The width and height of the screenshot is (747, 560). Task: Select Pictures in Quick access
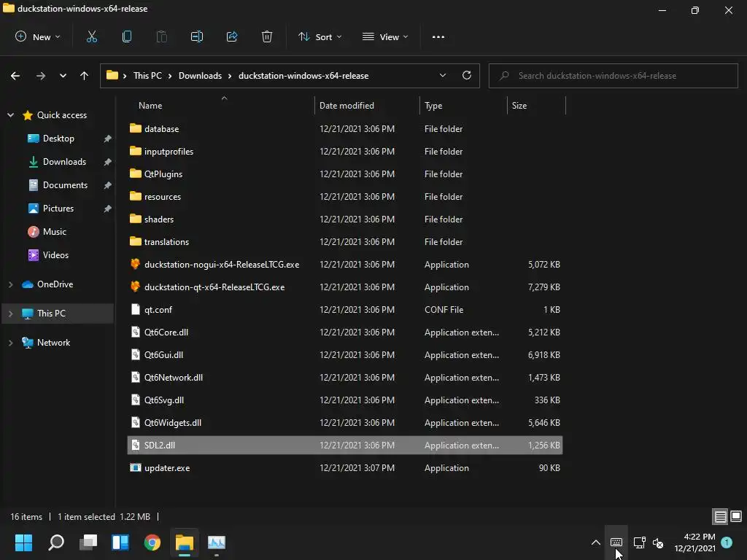click(x=58, y=209)
